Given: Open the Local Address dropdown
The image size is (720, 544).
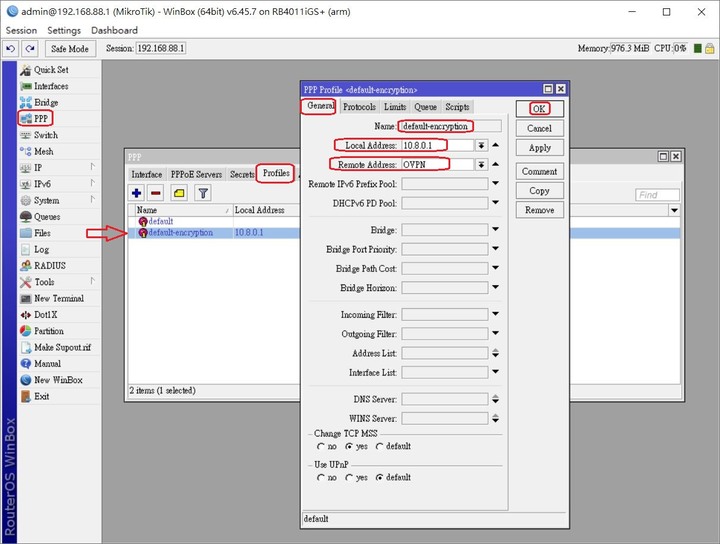Looking at the screenshot, I should click(481, 146).
